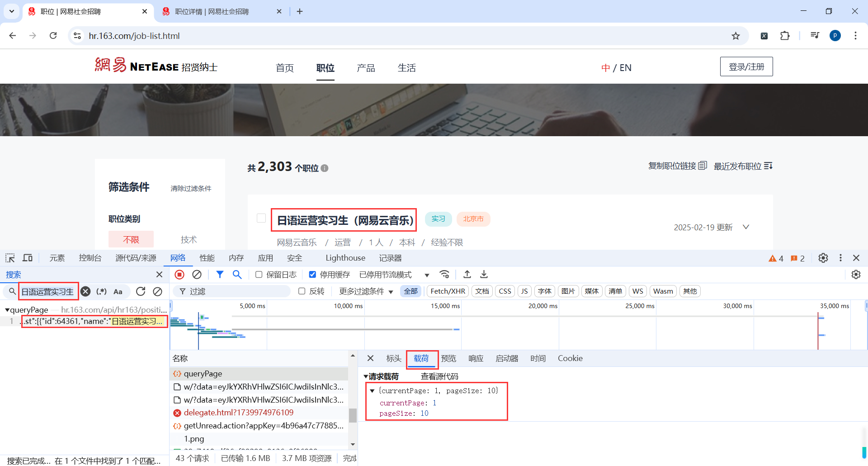Open network conditions wifi icon
Viewport: 868px width, 466px height.
point(444,275)
